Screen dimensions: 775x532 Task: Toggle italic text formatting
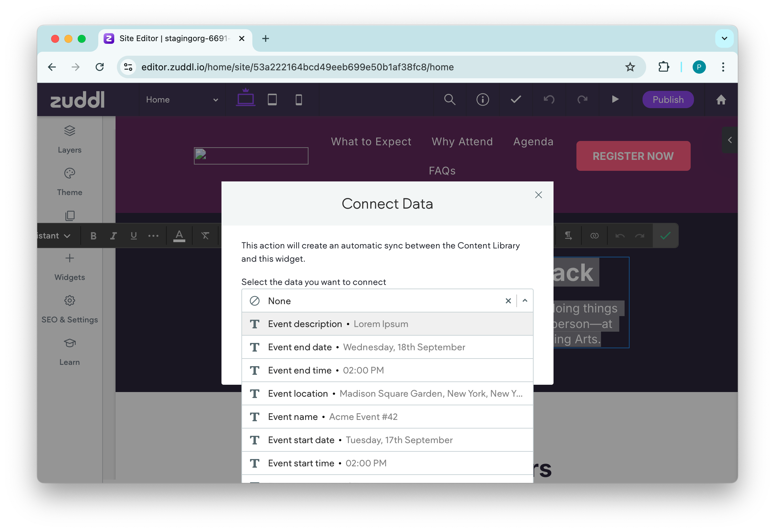coord(114,236)
